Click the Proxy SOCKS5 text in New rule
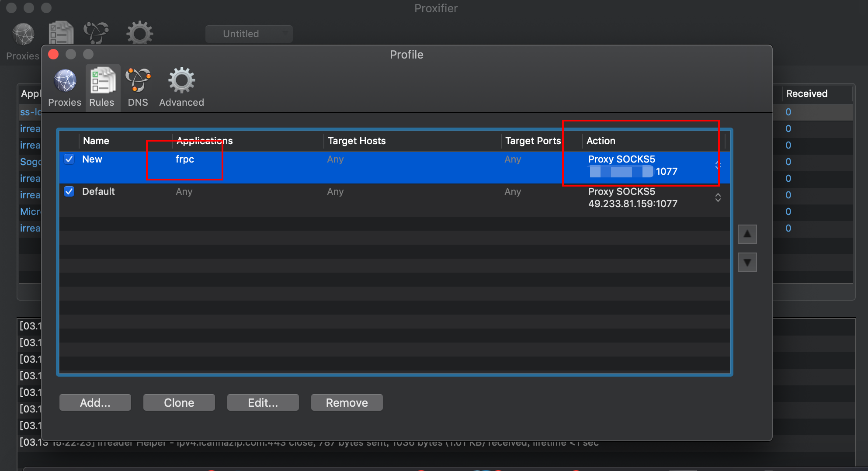This screenshot has height=471, width=868. coord(621,159)
